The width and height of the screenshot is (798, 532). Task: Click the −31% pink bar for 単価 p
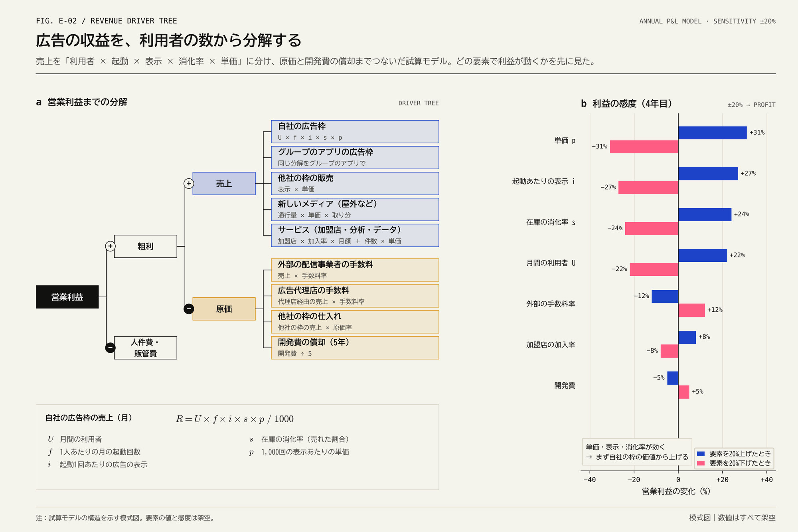pos(644,147)
